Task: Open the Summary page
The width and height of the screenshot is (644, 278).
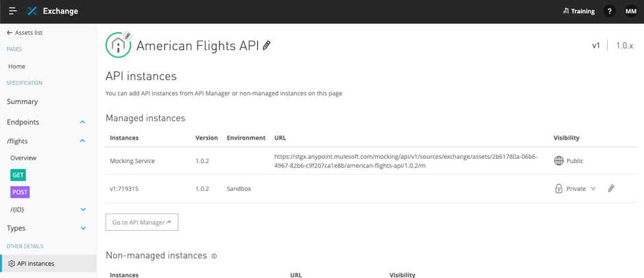Action: 22,102
